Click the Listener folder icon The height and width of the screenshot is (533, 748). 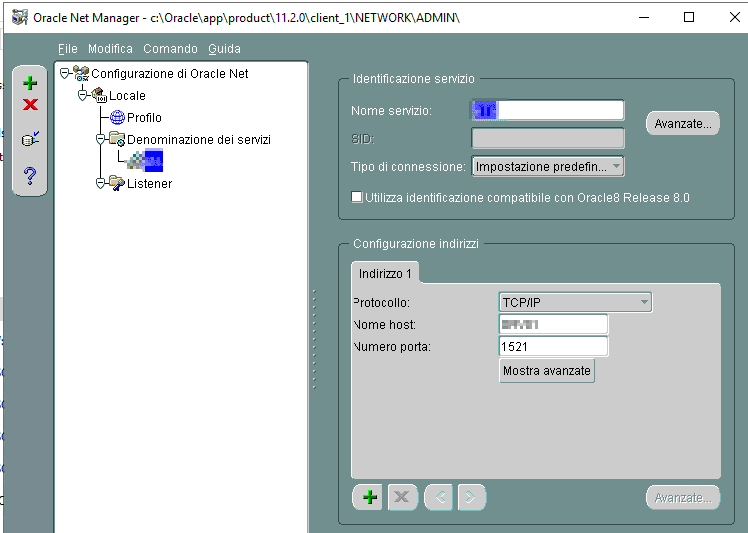pyautogui.click(x=117, y=183)
